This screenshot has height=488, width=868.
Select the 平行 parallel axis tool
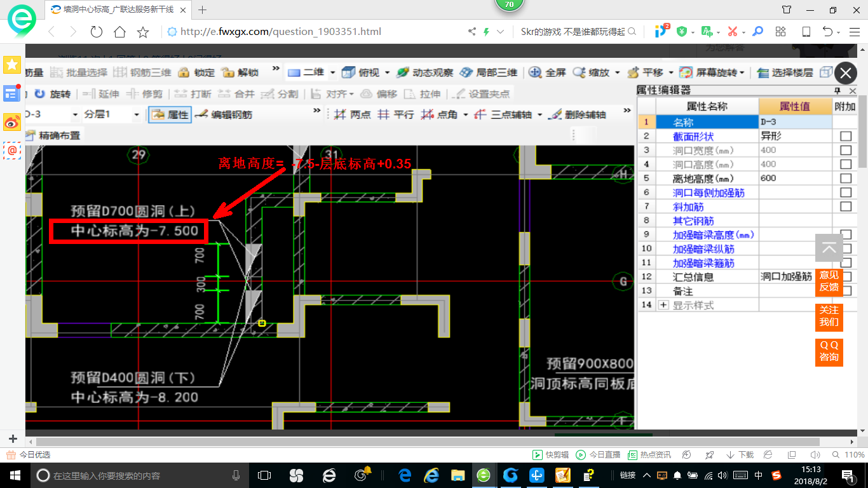(x=396, y=115)
